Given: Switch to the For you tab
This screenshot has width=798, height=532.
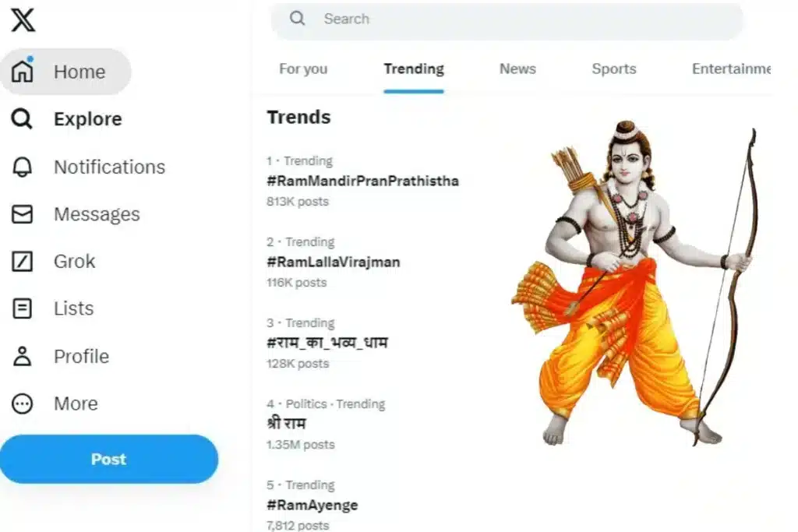Looking at the screenshot, I should pyautogui.click(x=303, y=69).
